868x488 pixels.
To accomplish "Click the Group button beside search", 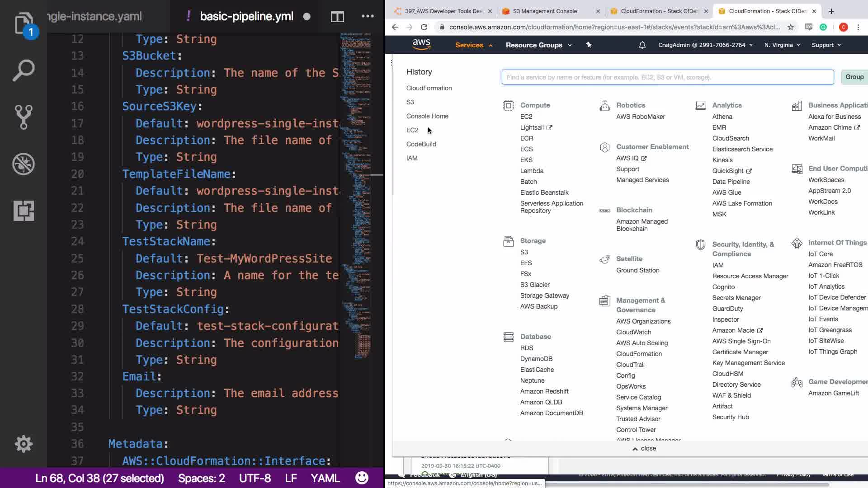I will coord(854,77).
